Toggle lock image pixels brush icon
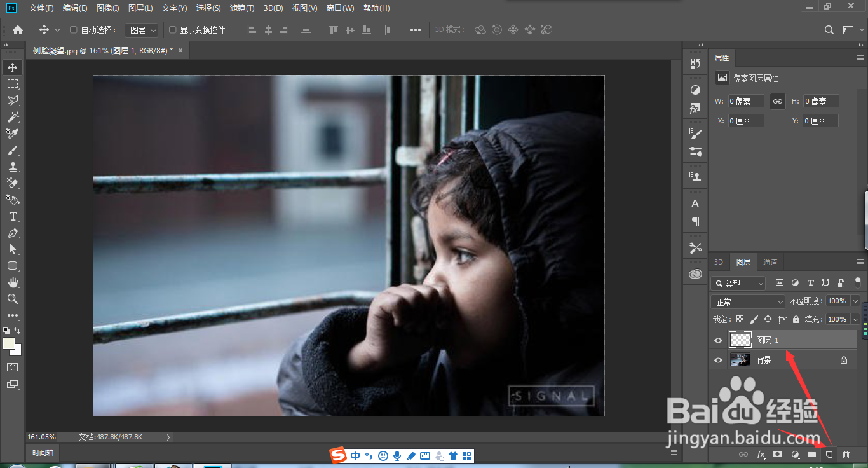Image resolution: width=868 pixels, height=468 pixels. (x=754, y=319)
